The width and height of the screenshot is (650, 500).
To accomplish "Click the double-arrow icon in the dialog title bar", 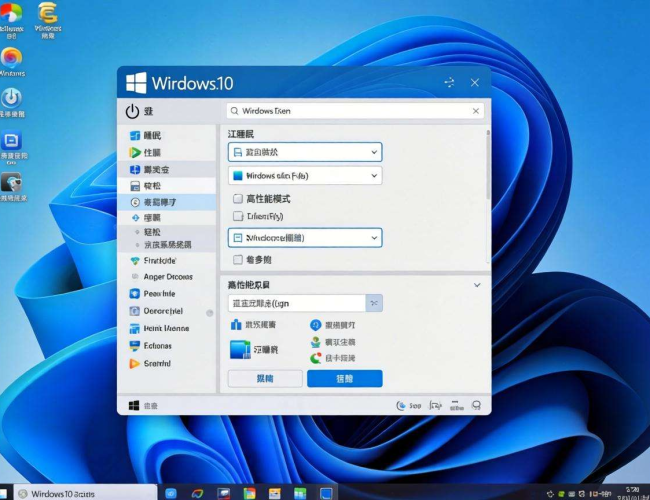I will [x=449, y=83].
